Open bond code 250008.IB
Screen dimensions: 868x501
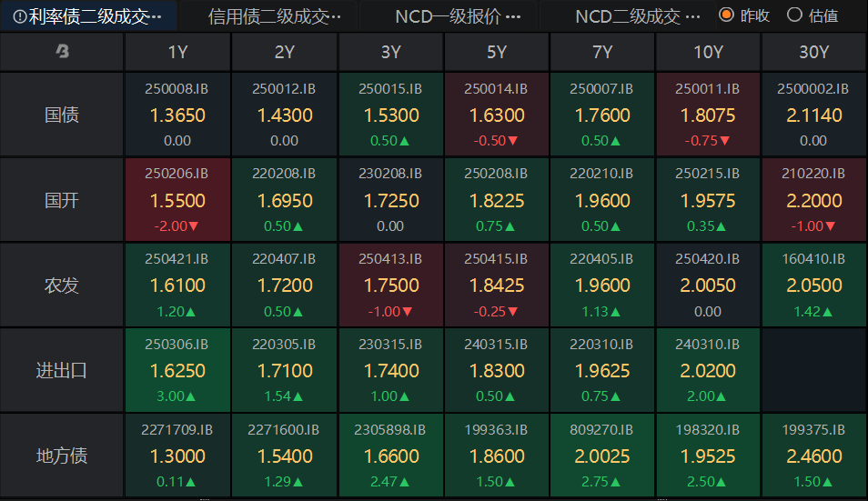tap(177, 89)
